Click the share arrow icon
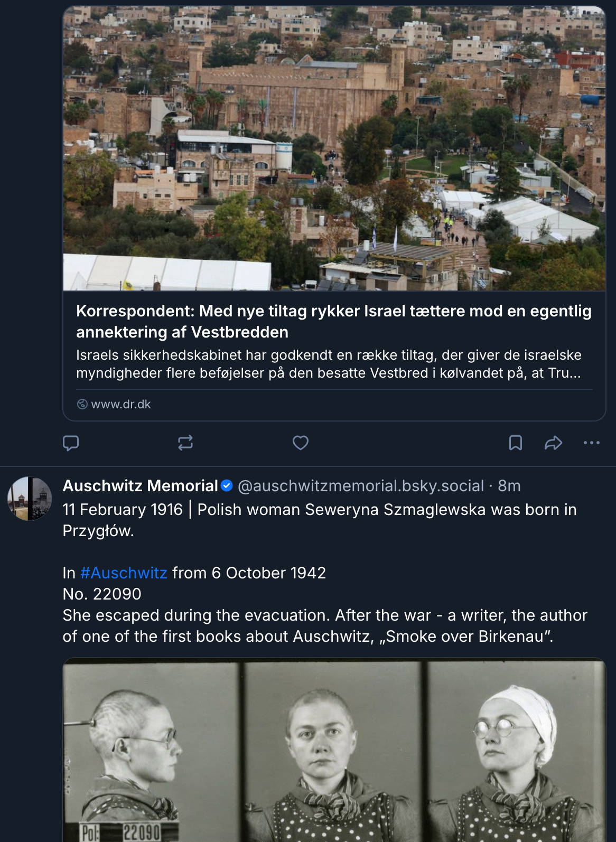The width and height of the screenshot is (616, 842). tap(553, 443)
